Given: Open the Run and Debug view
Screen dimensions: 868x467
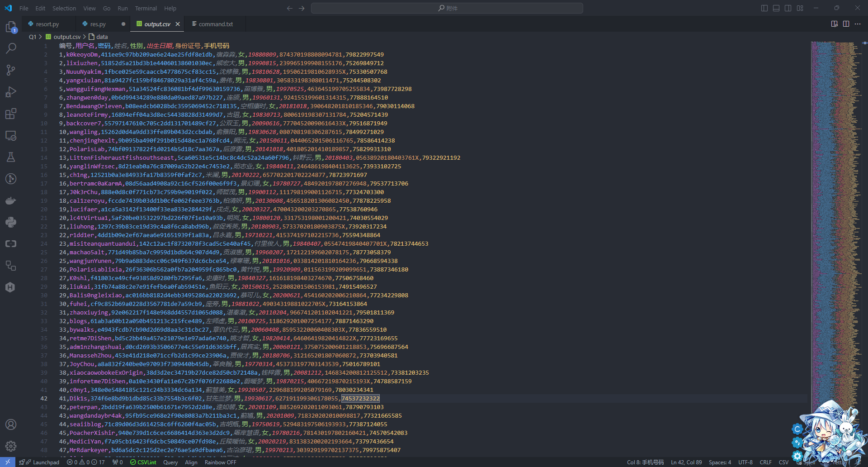Looking at the screenshot, I should (11, 92).
